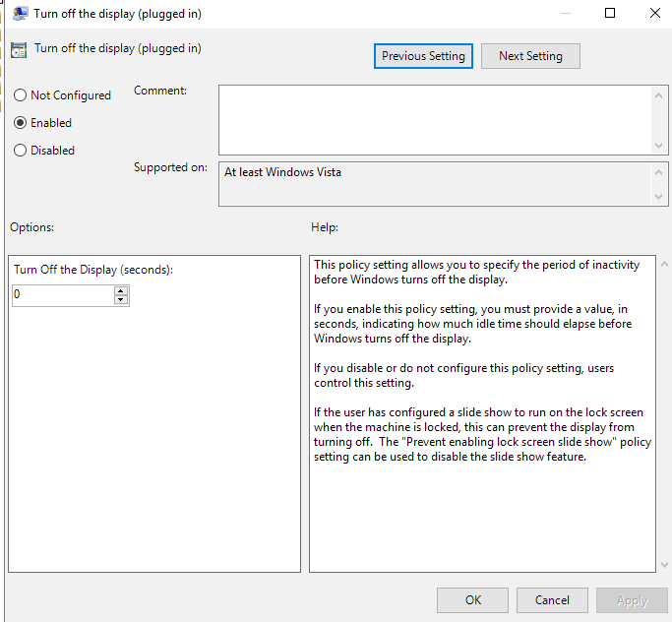
Task: Go to the Previous Setting
Action: 423,56
